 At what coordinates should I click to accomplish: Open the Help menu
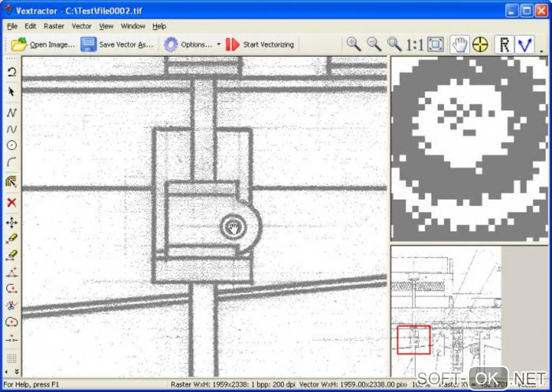(x=159, y=26)
